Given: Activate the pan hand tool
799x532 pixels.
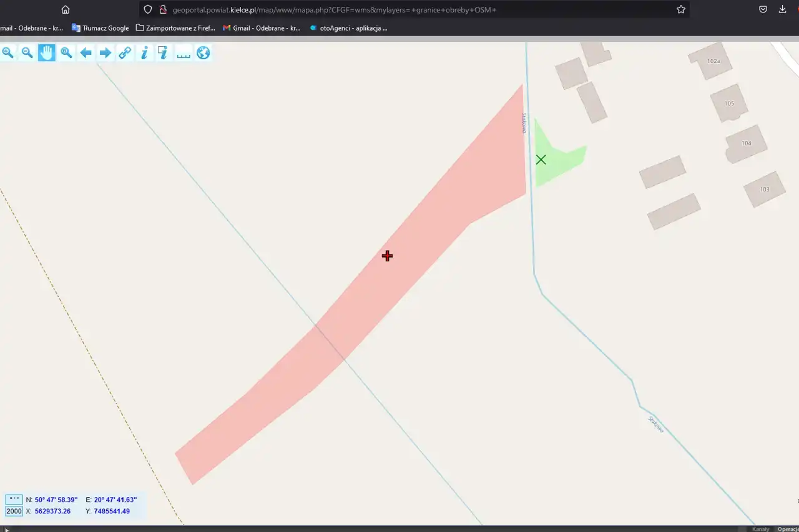Looking at the screenshot, I should (47, 53).
